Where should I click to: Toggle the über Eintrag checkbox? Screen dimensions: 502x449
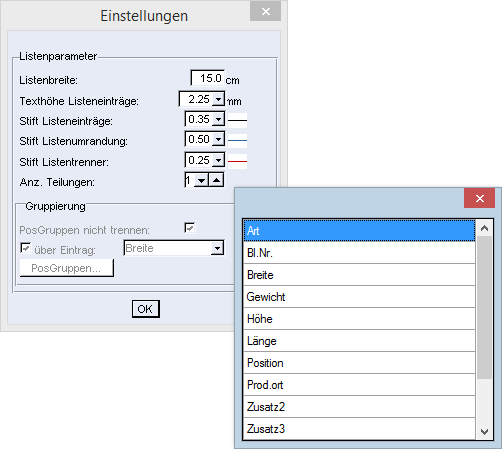[26, 248]
